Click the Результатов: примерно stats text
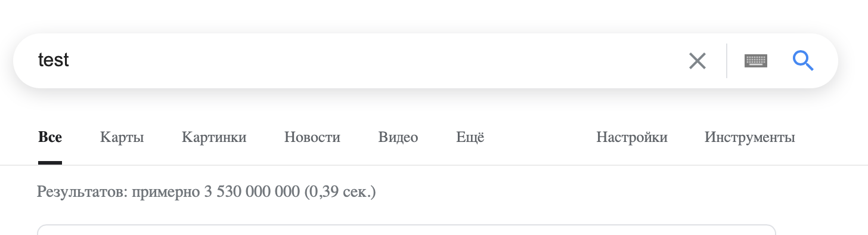Screen dimensions: 868x235 [118, 192]
